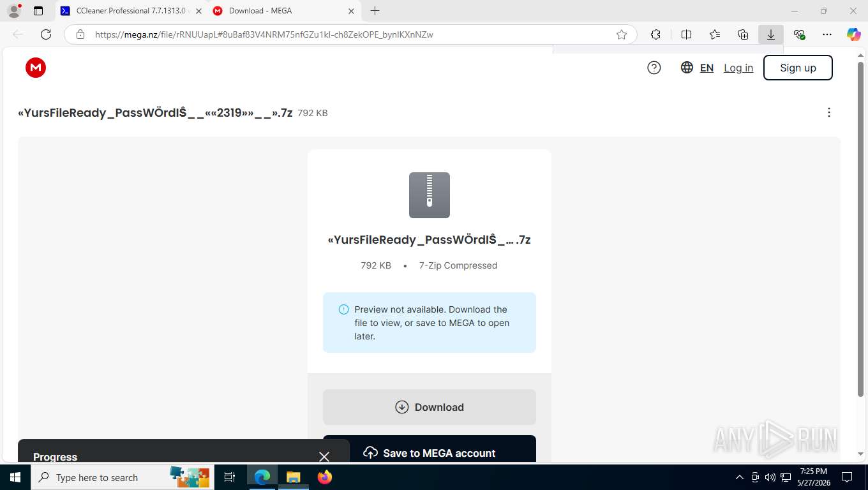This screenshot has height=490, width=868.
Task: Click the Log in link
Action: (x=738, y=68)
